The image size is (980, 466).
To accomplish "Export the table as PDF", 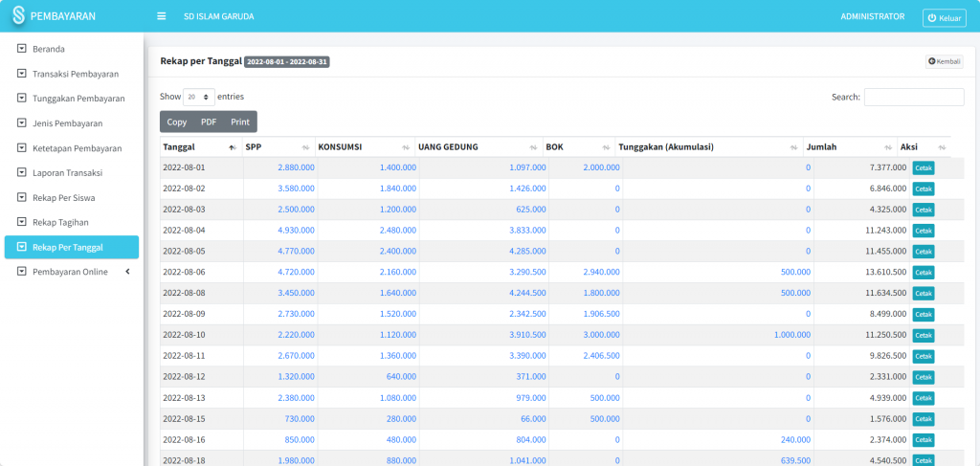I will (x=209, y=122).
